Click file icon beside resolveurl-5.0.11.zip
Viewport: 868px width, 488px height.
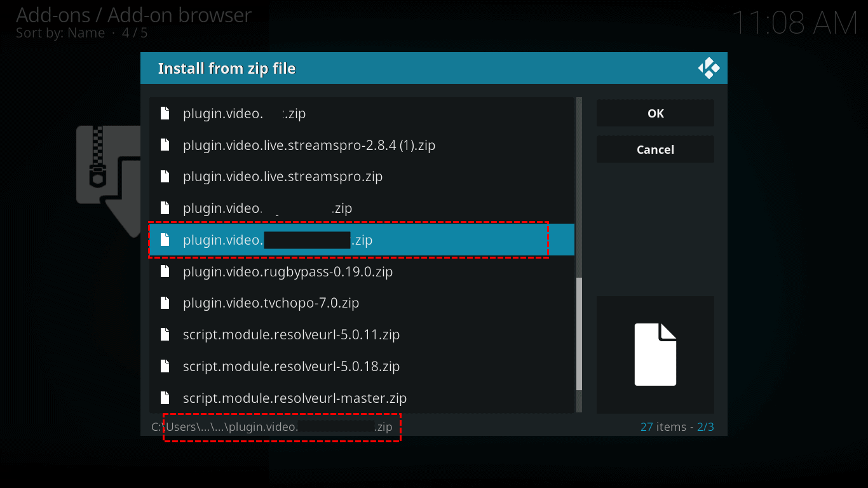[165, 335]
